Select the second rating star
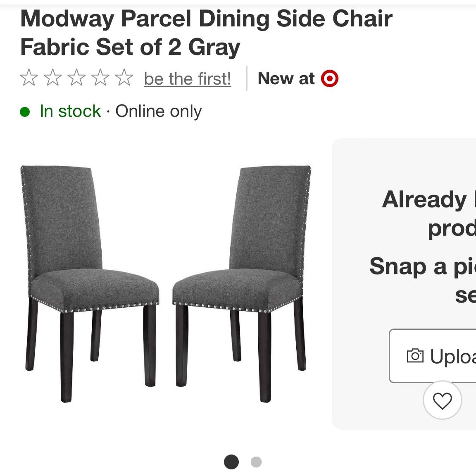Screen dimensions: 476x476 coord(53,78)
